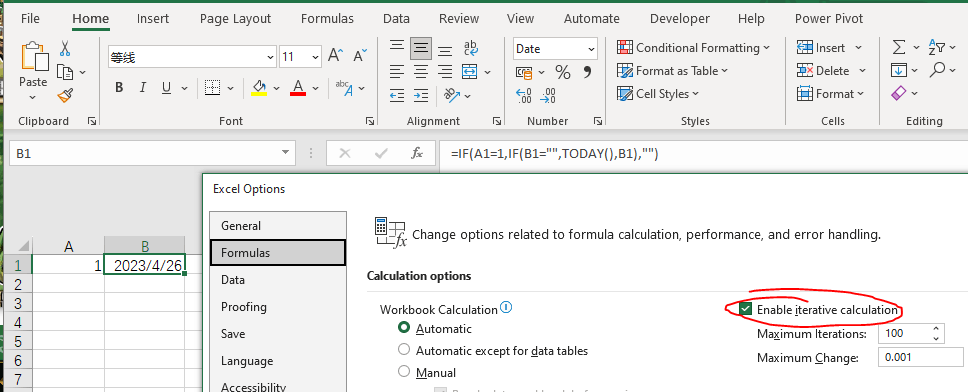Switch to the Insert tab
This screenshot has height=392, width=968.
152,19
